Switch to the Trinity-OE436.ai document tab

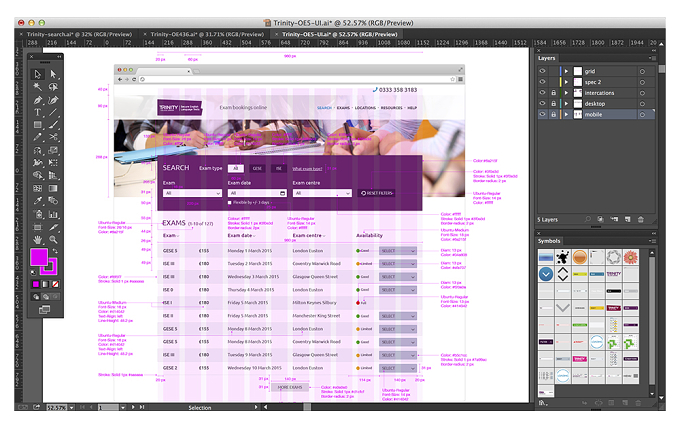point(207,34)
